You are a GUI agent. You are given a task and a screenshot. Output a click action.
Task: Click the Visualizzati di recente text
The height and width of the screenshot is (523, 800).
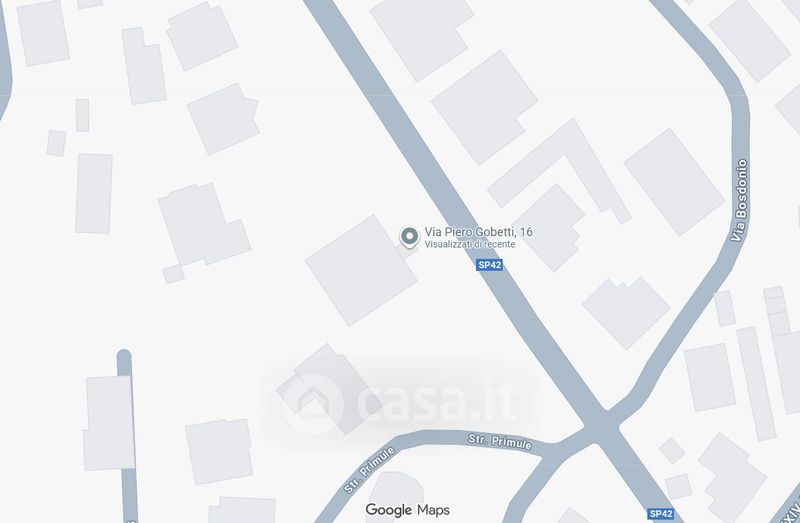click(470, 244)
